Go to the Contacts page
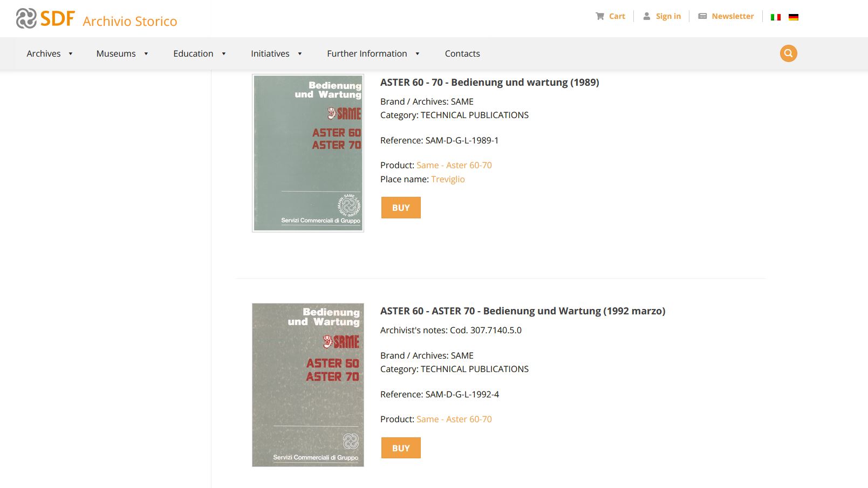Viewport: 868px width, 488px height. point(462,53)
